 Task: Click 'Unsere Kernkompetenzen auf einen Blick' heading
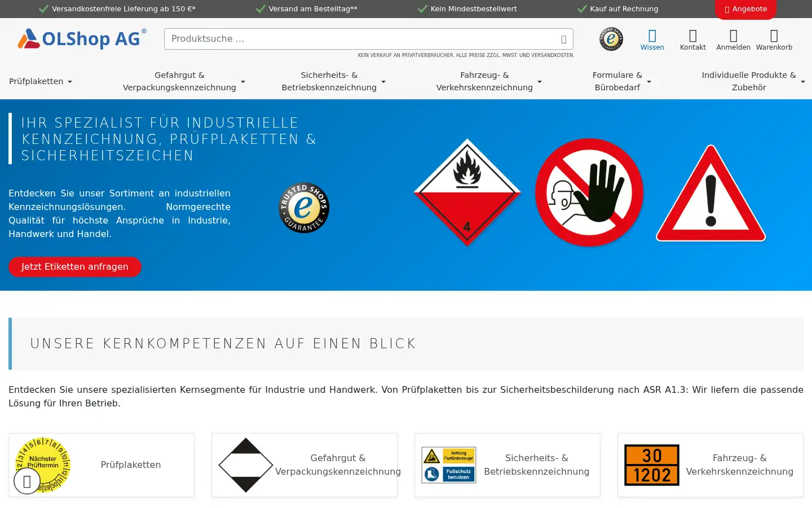coord(223,344)
